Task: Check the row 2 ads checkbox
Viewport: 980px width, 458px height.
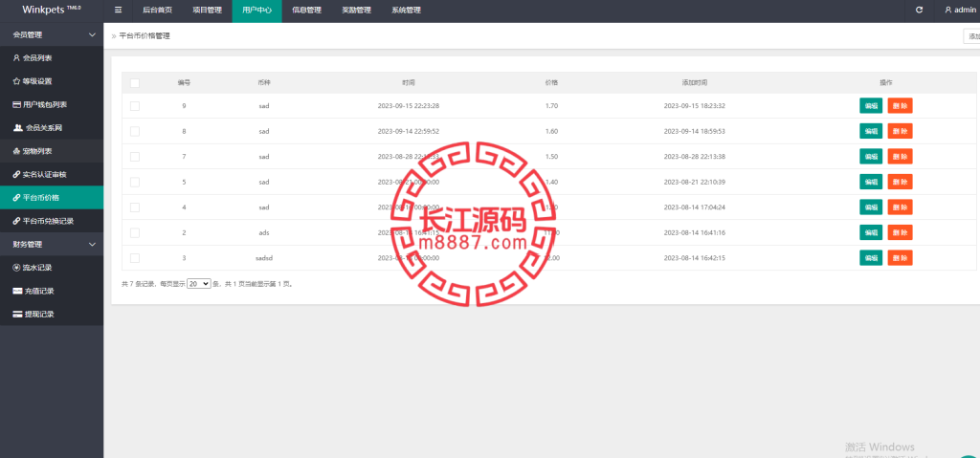Action: [x=135, y=232]
